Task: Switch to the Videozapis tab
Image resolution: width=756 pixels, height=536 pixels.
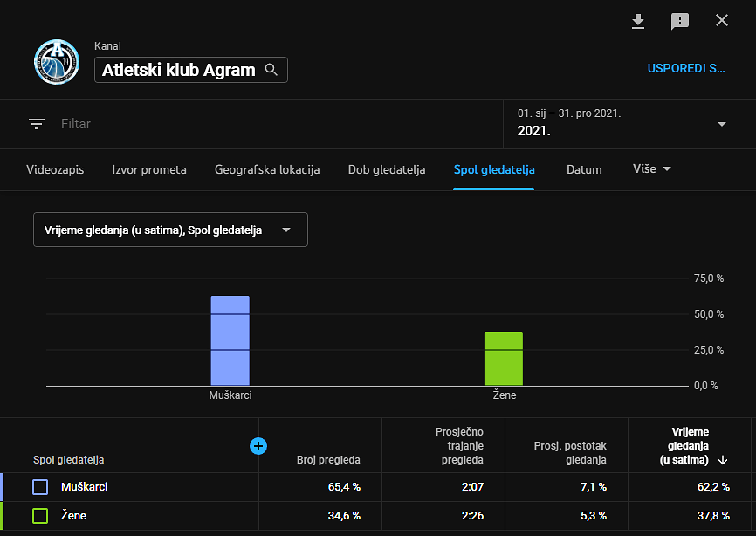Action: (x=55, y=170)
